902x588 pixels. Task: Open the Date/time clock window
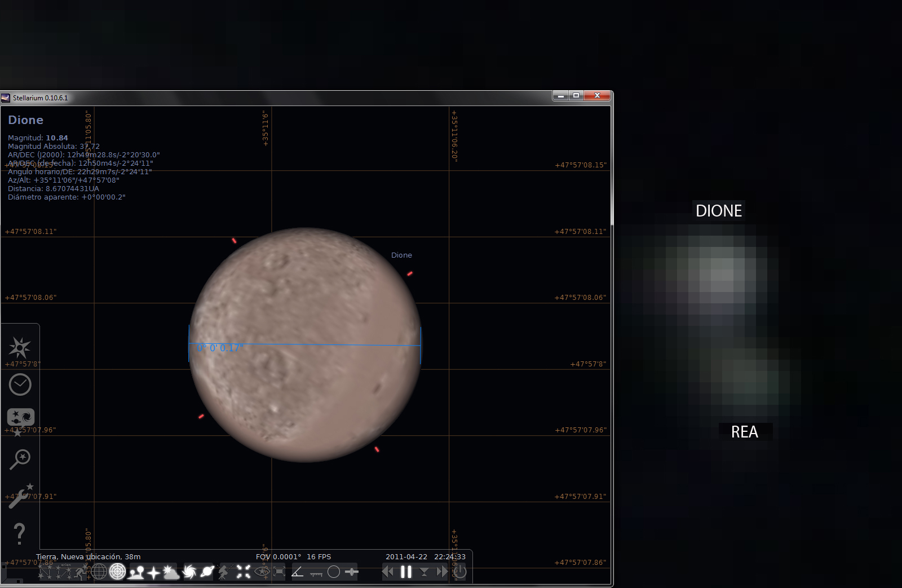(20, 384)
